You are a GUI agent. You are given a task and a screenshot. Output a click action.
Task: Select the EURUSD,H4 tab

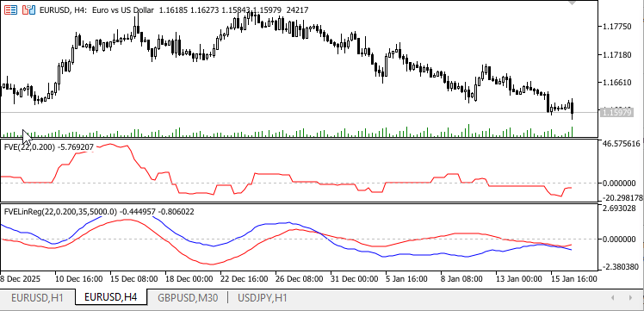point(110,297)
